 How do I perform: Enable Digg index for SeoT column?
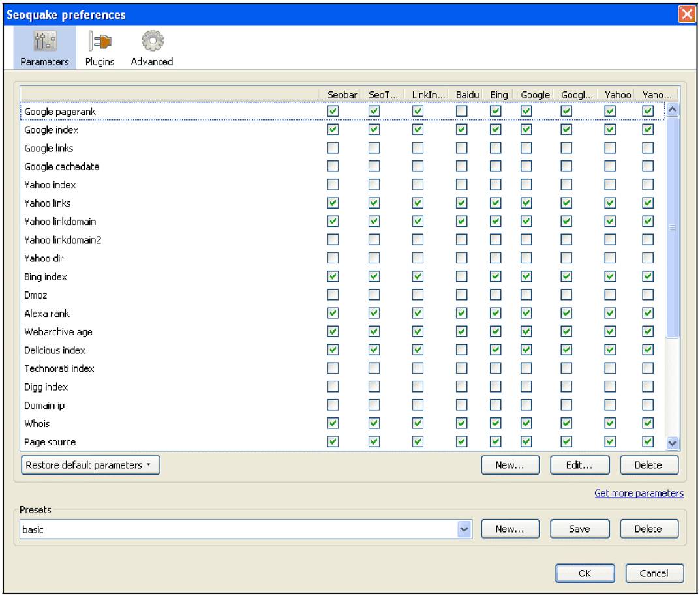374,386
